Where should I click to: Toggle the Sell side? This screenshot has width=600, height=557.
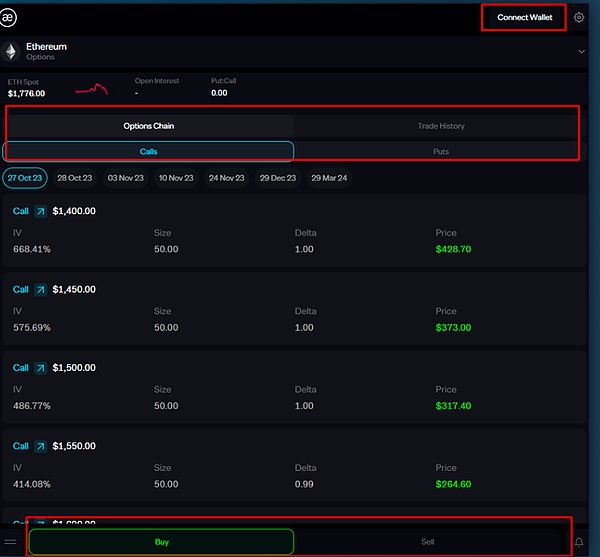(428, 542)
